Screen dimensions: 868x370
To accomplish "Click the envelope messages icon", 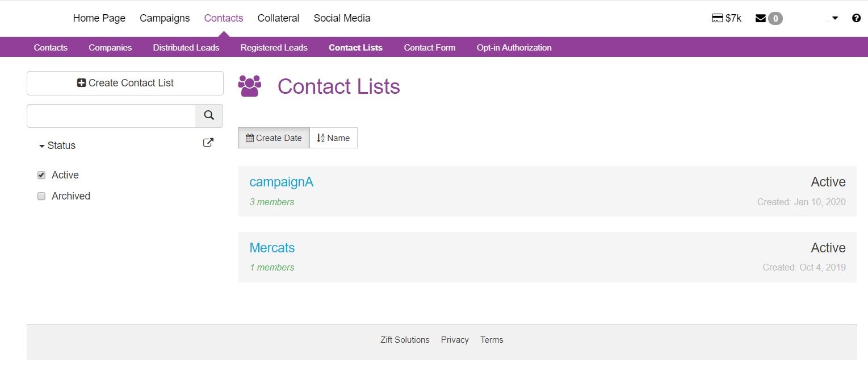I will (760, 18).
